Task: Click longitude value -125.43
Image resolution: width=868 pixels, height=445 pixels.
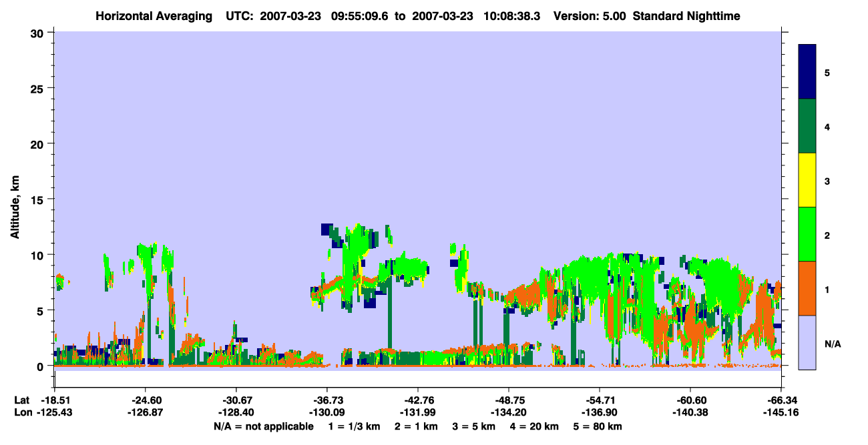Action: (x=54, y=412)
